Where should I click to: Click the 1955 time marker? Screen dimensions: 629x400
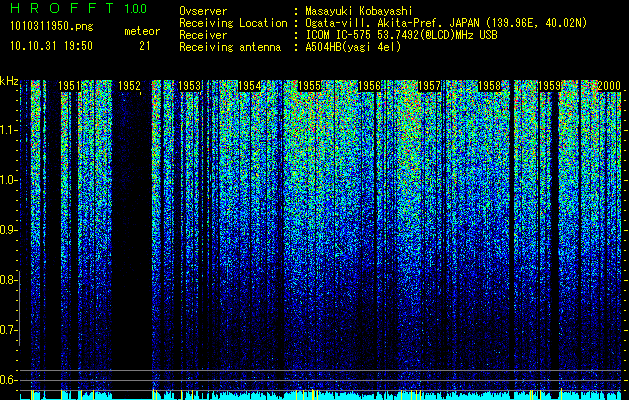point(309,86)
